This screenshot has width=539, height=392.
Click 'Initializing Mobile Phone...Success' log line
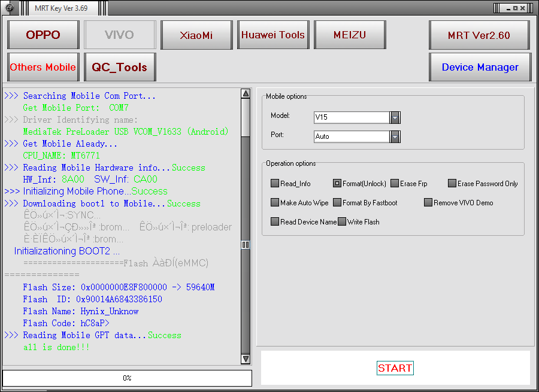point(86,191)
